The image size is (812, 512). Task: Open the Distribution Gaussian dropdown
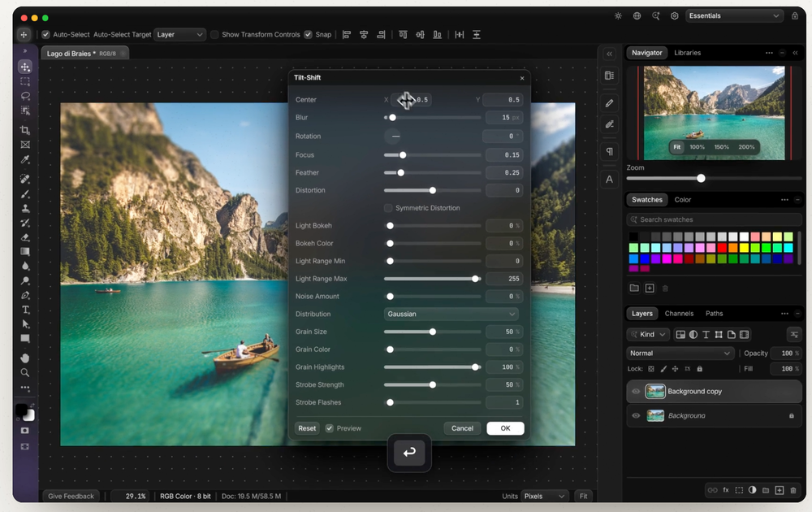pos(451,314)
